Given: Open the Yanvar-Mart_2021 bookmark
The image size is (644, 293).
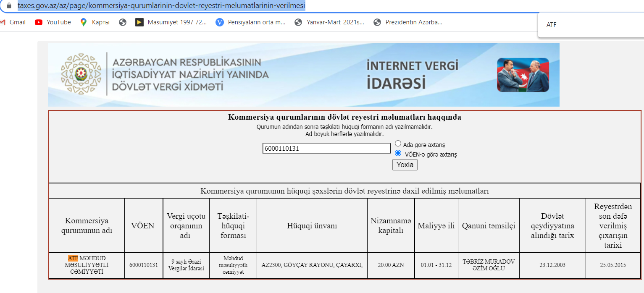Looking at the screenshot, I should coord(329,22).
